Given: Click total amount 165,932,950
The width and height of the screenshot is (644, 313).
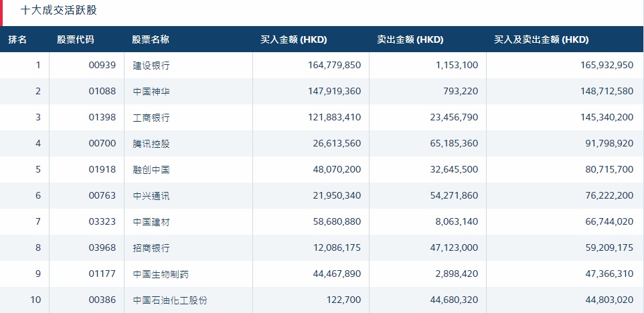Looking at the screenshot, I should click(x=607, y=66).
